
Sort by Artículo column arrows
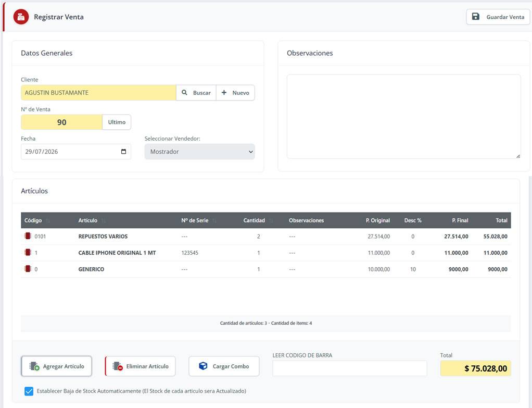[104, 220]
